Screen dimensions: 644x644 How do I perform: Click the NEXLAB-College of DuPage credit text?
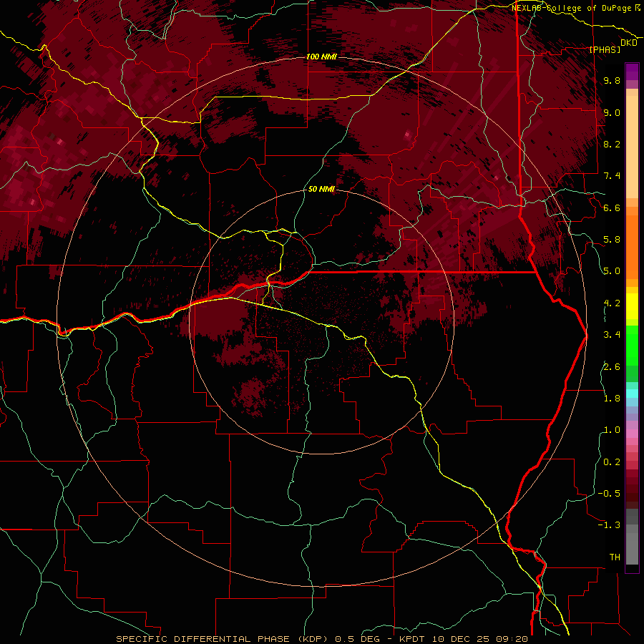[572, 8]
